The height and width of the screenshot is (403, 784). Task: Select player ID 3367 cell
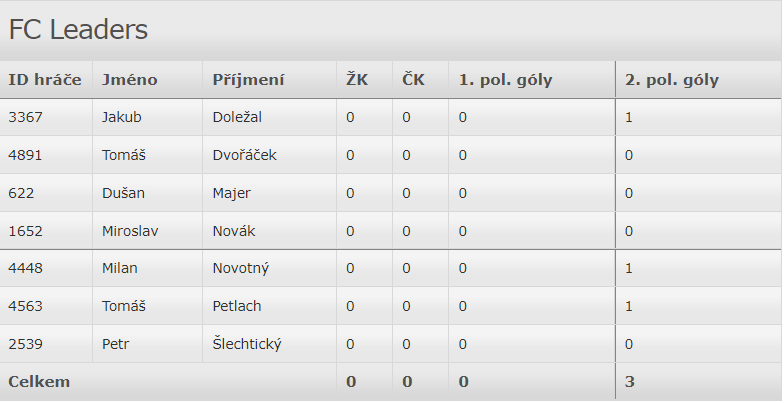click(x=26, y=117)
